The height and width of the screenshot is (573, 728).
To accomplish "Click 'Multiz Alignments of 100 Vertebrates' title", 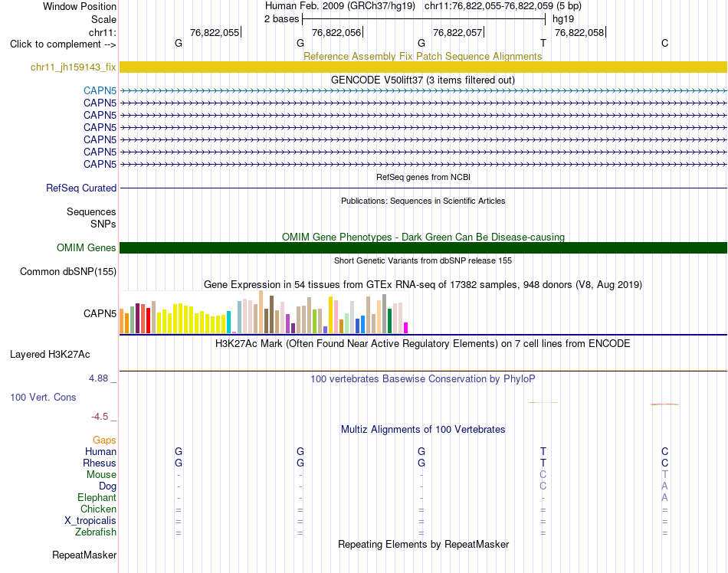I will coord(423,430).
